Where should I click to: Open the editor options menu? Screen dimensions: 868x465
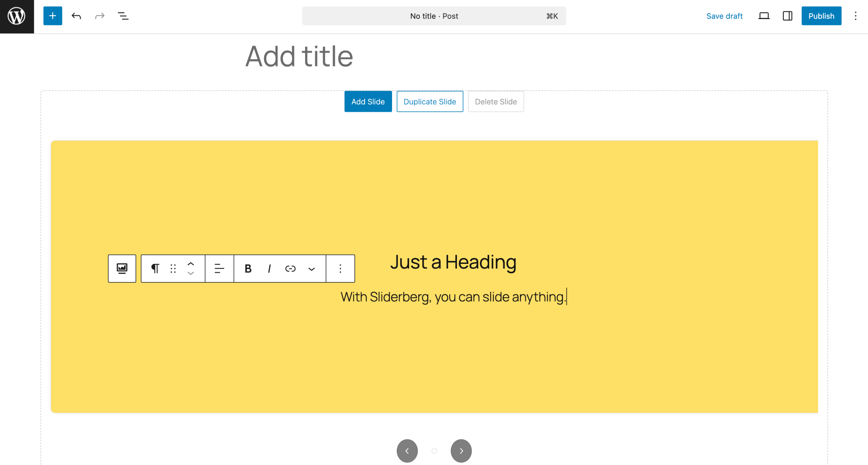click(x=856, y=16)
